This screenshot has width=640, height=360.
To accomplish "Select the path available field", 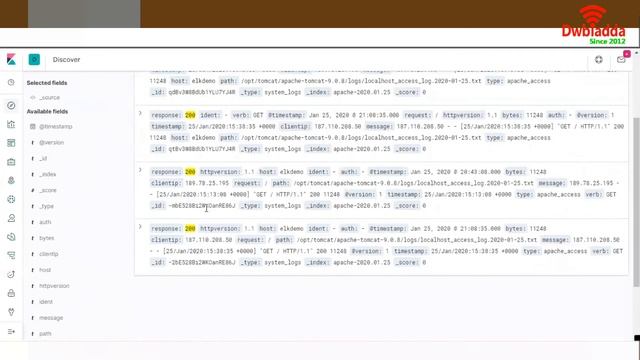I will point(45,333).
